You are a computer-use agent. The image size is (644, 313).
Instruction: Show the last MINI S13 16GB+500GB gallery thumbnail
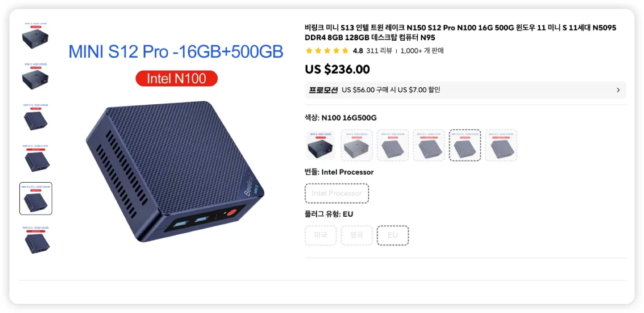(36, 240)
